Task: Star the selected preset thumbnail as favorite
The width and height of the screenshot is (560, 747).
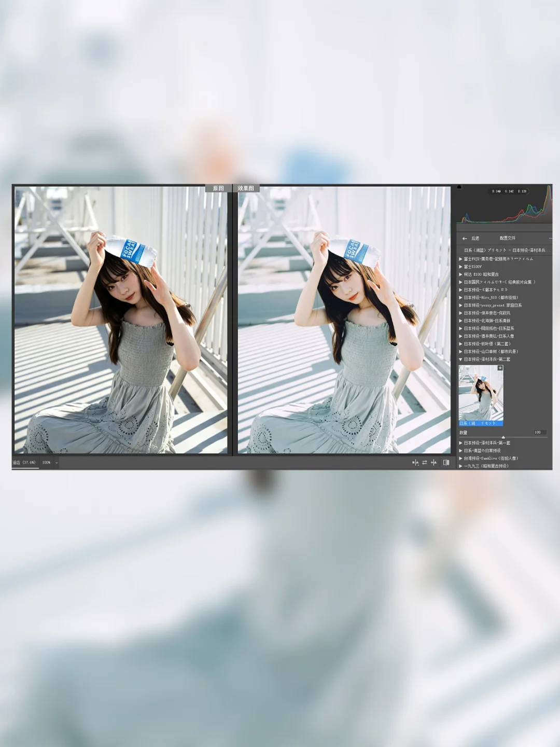Action: 500,368
